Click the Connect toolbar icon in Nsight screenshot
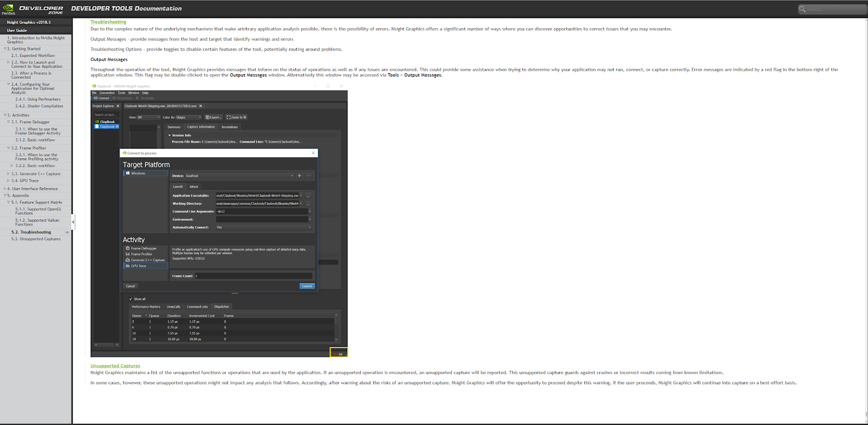The image size is (868, 425). coord(101,98)
